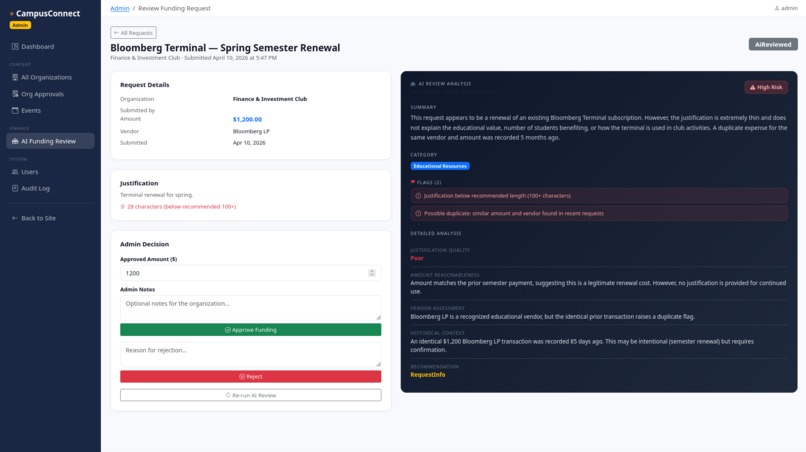This screenshot has height=452, width=806.
Task: Go to Org Approvals page
Action: tap(50, 94)
